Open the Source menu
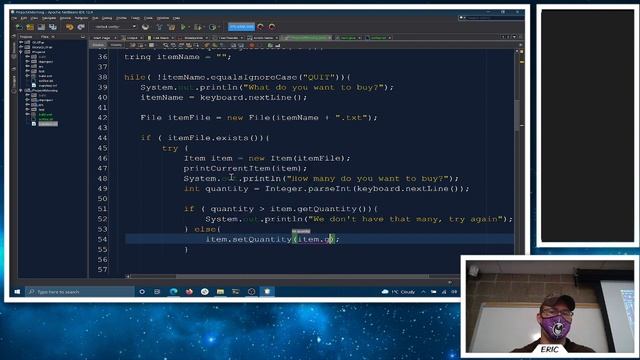640x360 pixels. [65, 18]
